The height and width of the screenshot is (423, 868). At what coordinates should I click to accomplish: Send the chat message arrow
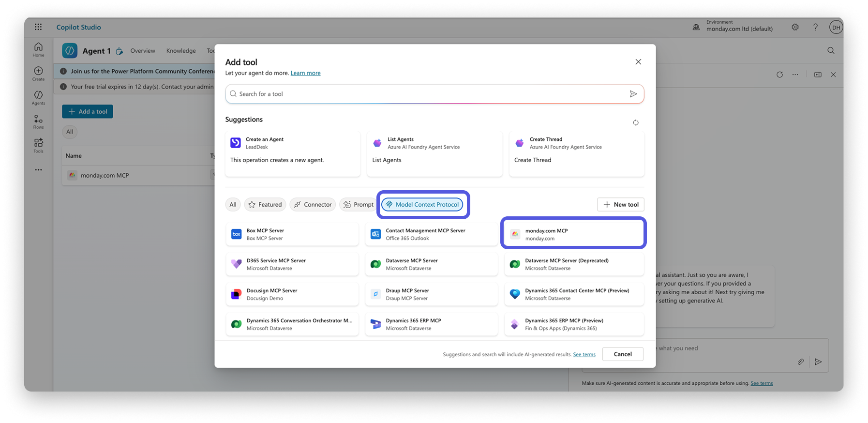(818, 362)
